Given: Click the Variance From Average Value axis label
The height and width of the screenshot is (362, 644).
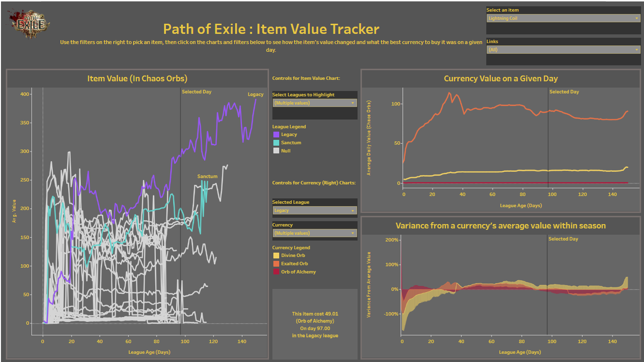Looking at the screenshot, I should point(369,285).
